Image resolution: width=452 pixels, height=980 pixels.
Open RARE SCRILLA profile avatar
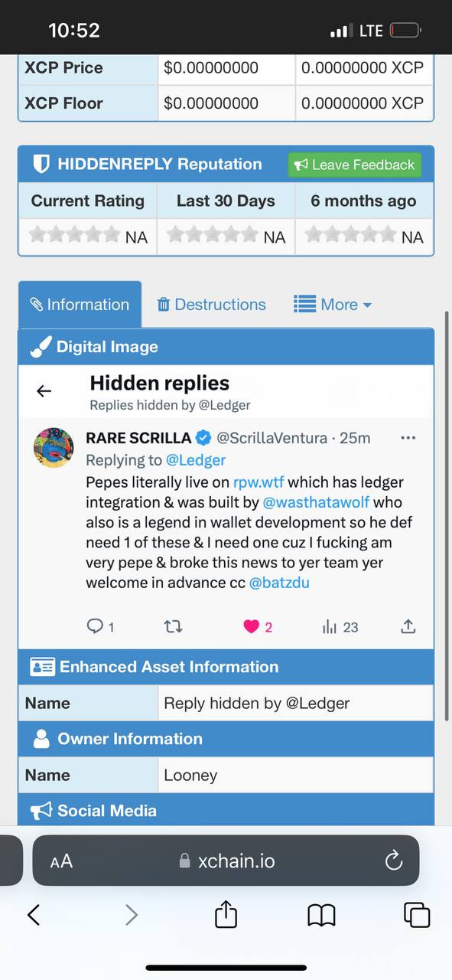pyautogui.click(x=54, y=448)
